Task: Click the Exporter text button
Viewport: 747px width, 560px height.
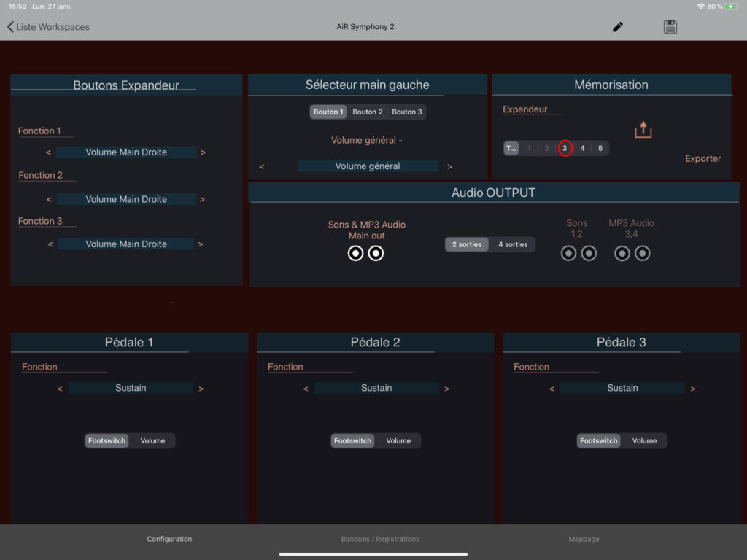Action: 703,158
